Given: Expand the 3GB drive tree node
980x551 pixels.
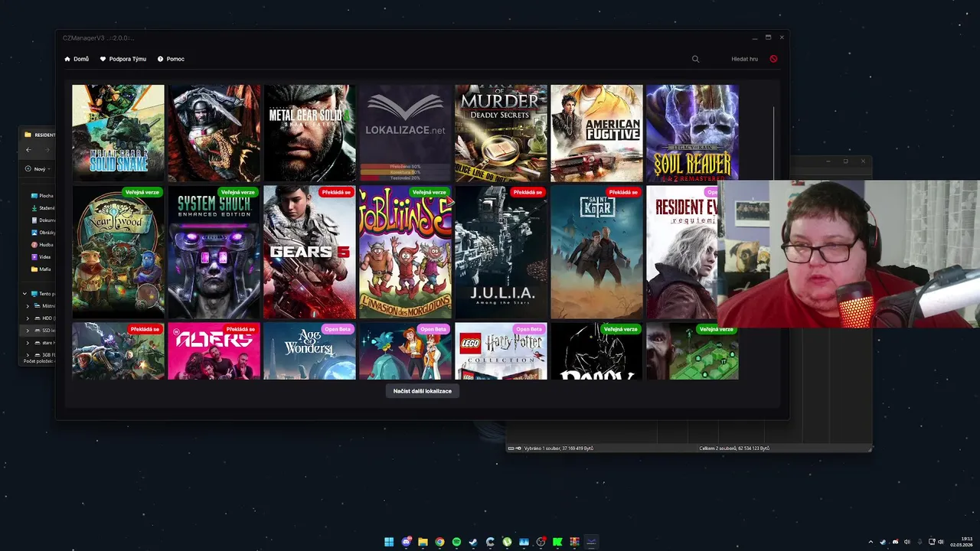Looking at the screenshot, I should coord(28,355).
